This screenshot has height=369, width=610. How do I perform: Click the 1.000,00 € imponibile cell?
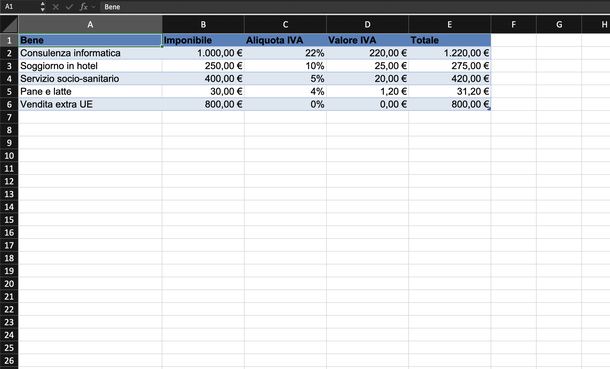pos(203,53)
